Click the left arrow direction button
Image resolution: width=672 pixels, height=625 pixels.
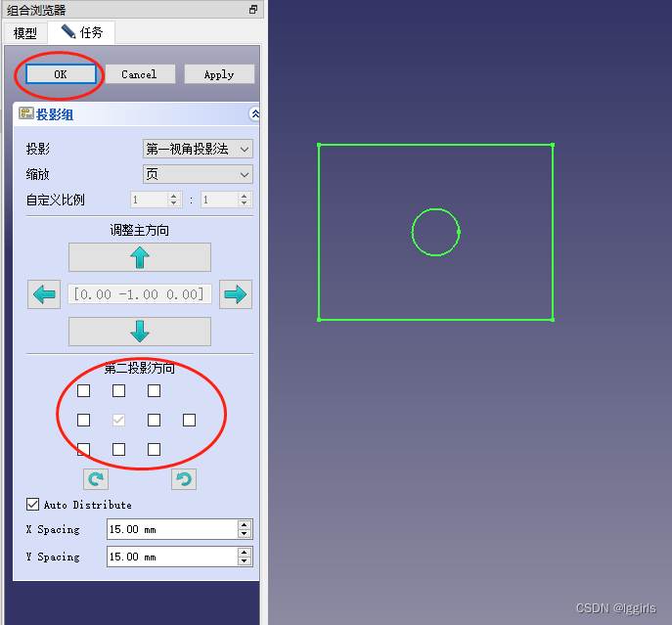click(x=44, y=294)
